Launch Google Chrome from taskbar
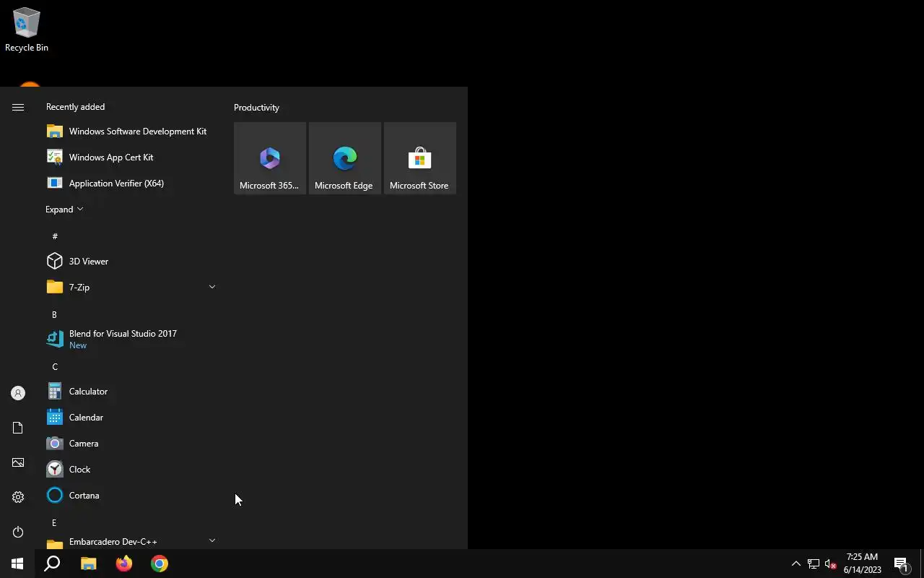The height and width of the screenshot is (578, 924). pyautogui.click(x=160, y=564)
